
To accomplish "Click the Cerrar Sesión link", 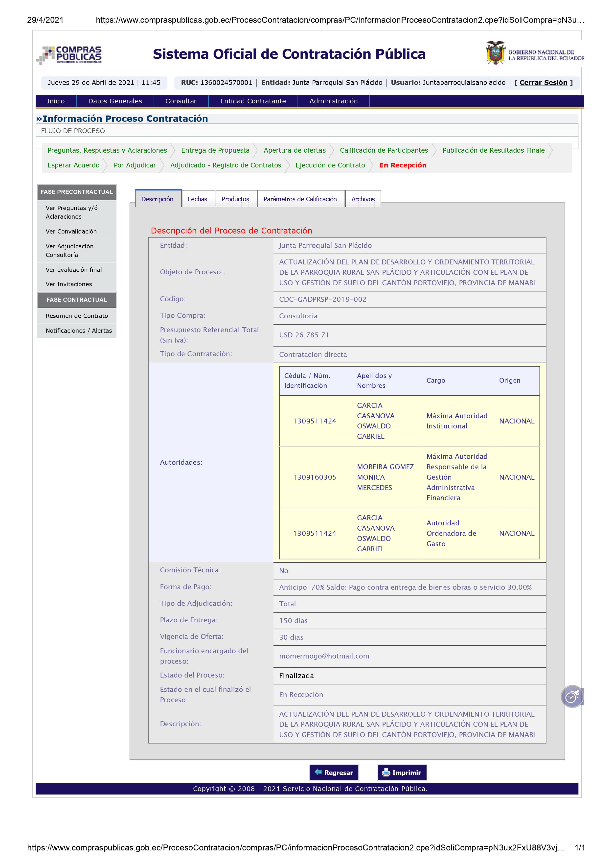I will click(x=543, y=82).
